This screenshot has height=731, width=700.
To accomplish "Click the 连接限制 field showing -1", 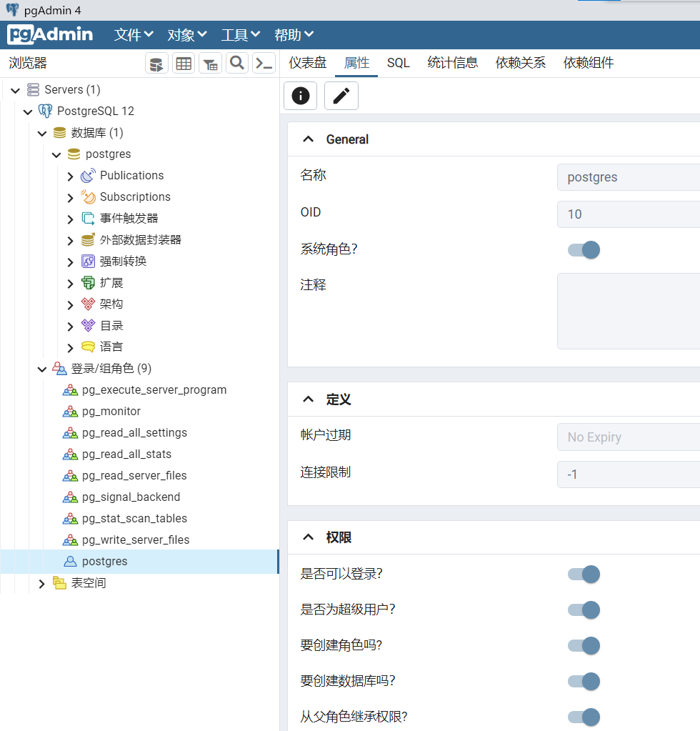I will tap(629, 474).
